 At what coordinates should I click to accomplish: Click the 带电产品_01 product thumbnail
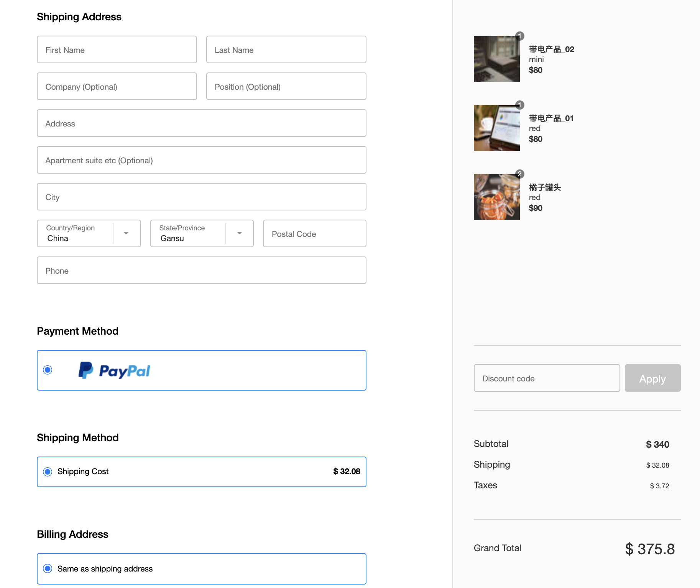pos(496,128)
